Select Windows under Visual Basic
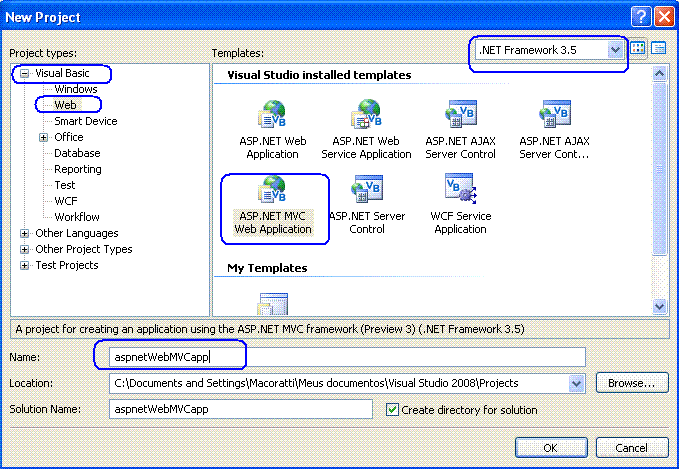This screenshot has height=469, width=679. point(76,89)
